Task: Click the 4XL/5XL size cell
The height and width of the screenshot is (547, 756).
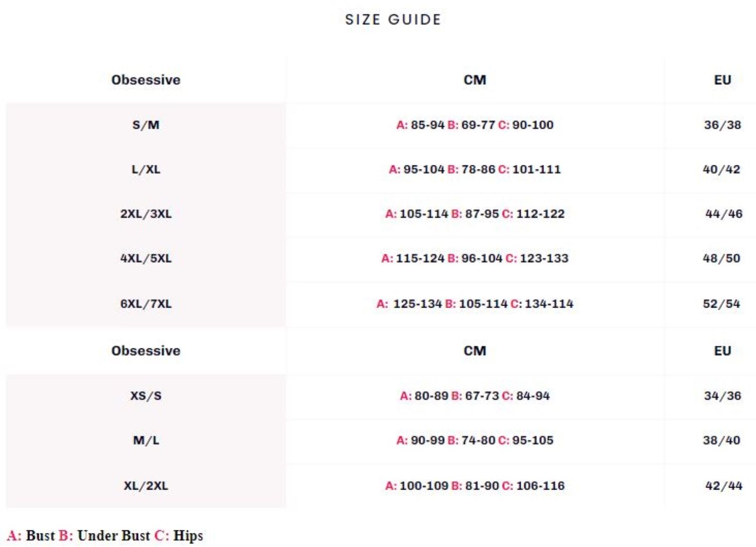Action: pos(146,258)
